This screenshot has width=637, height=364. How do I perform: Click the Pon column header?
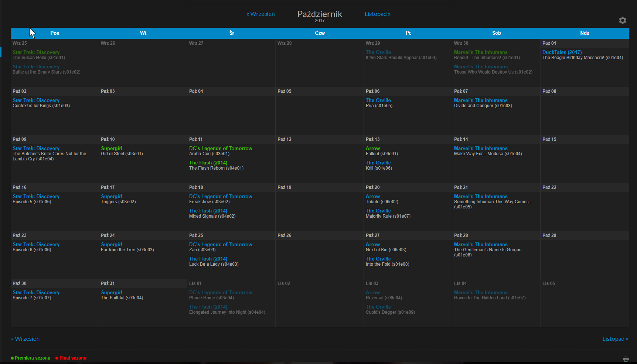[55, 33]
